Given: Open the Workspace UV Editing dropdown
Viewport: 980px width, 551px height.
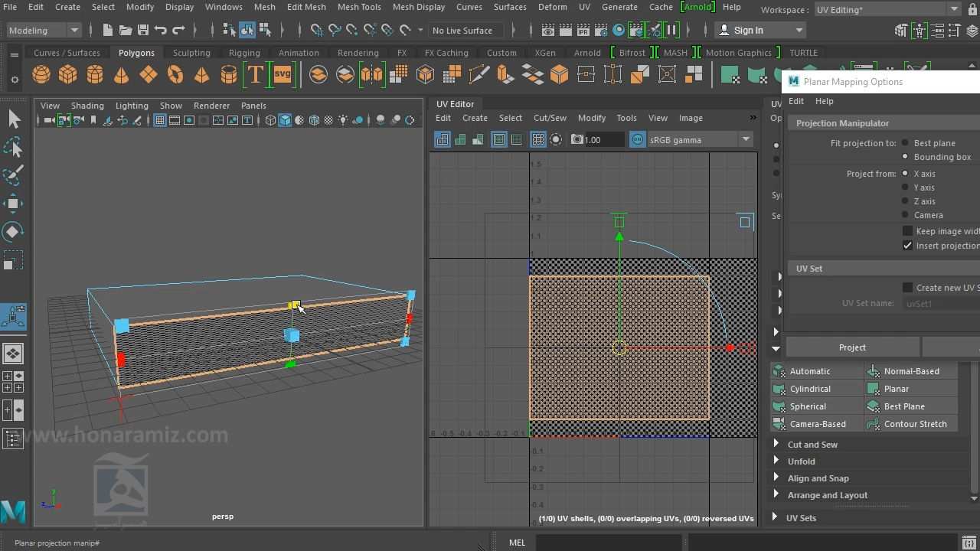Looking at the screenshot, I should coord(887,10).
